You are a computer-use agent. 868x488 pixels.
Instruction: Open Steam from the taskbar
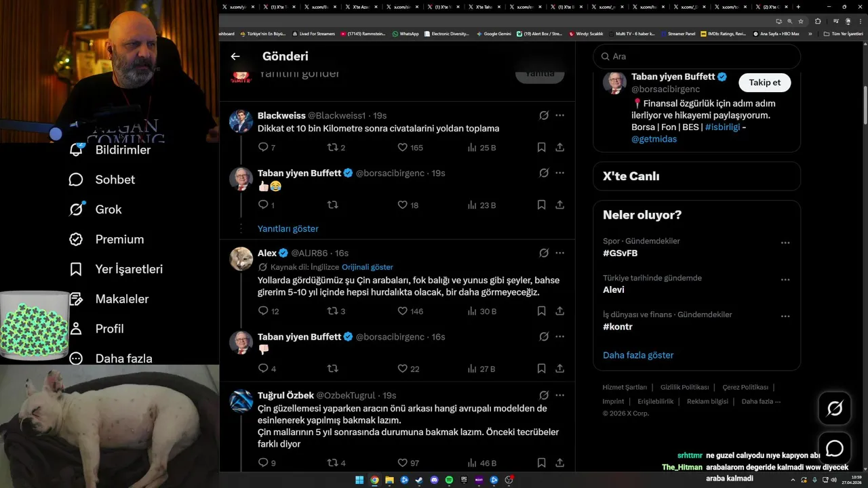(420, 480)
